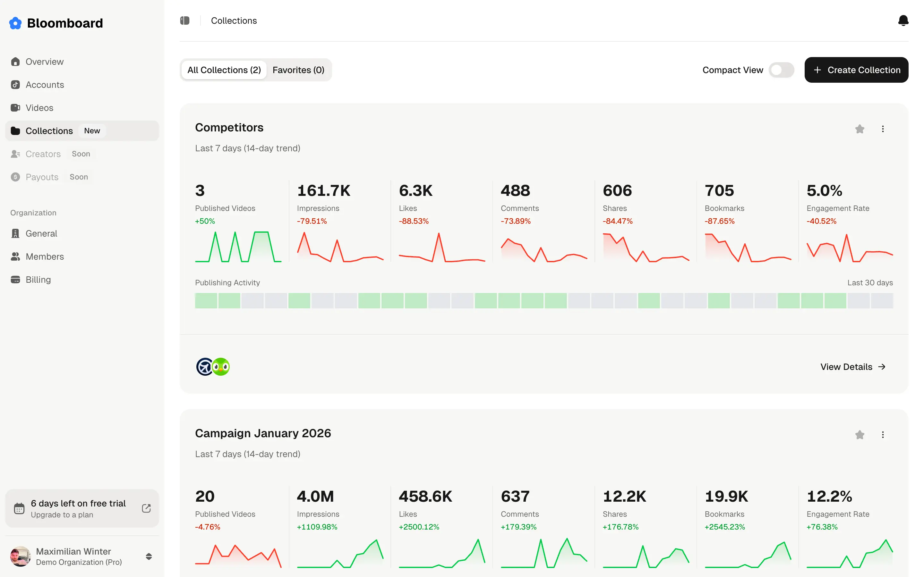Screen dimensions: 924x577
Task: Star the Campaign January 2026 collection
Action: (860, 435)
